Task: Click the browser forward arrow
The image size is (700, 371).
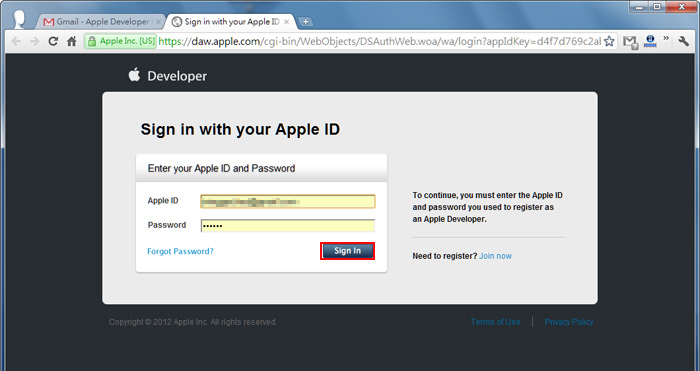Action: (34, 42)
